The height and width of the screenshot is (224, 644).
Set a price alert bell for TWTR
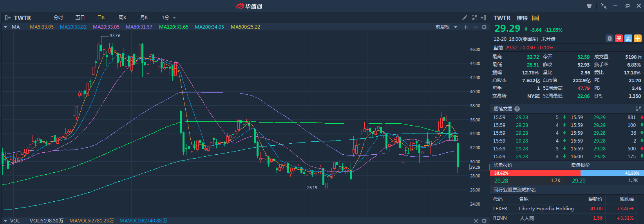coord(610,38)
